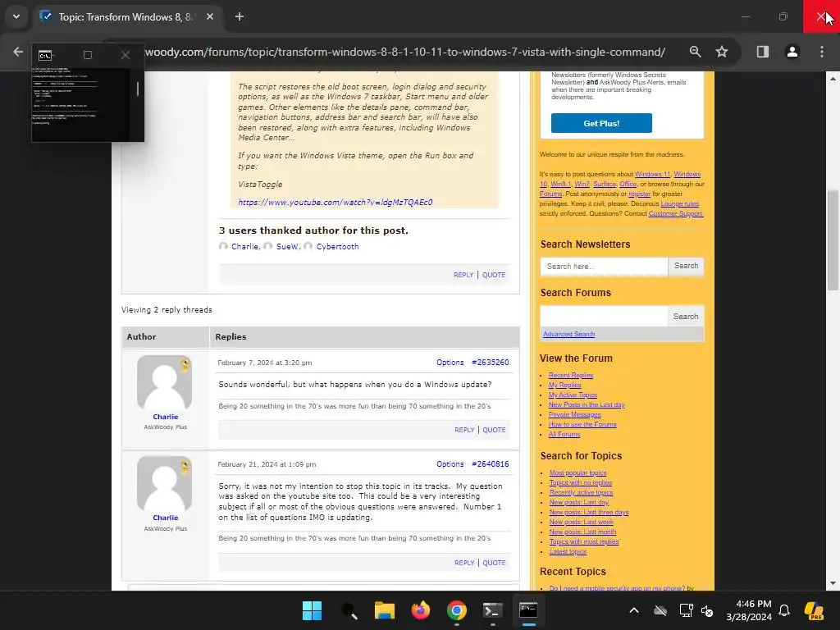Click the zoom magnifier icon in address bar

(695, 52)
